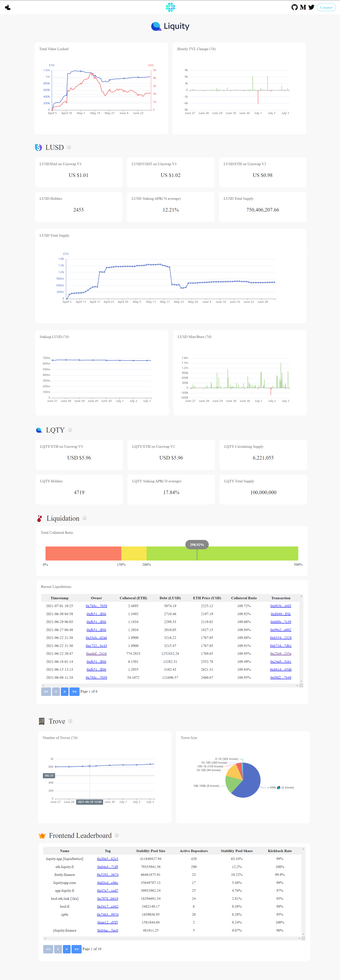The height and width of the screenshot is (980, 340).
Task: Click the Liquidation info icon
Action: click(x=84, y=518)
